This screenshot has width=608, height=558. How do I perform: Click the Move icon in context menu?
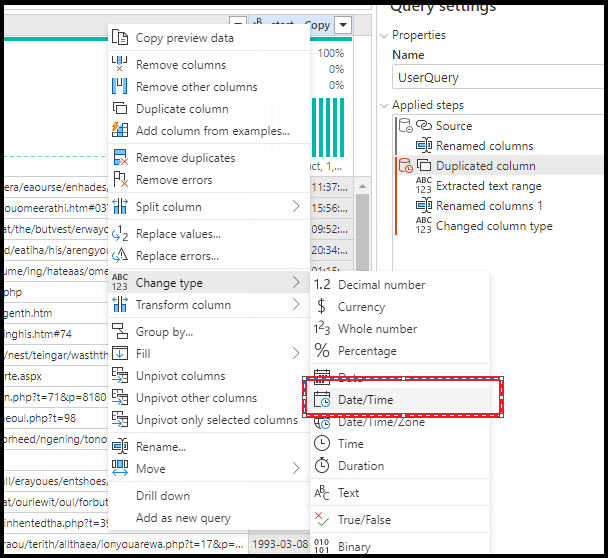pyautogui.click(x=120, y=468)
